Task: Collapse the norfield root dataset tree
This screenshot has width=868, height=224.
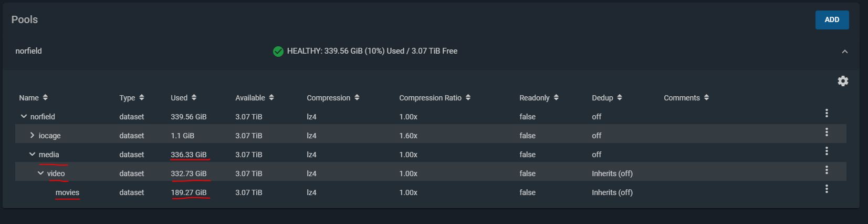Action: tap(24, 116)
